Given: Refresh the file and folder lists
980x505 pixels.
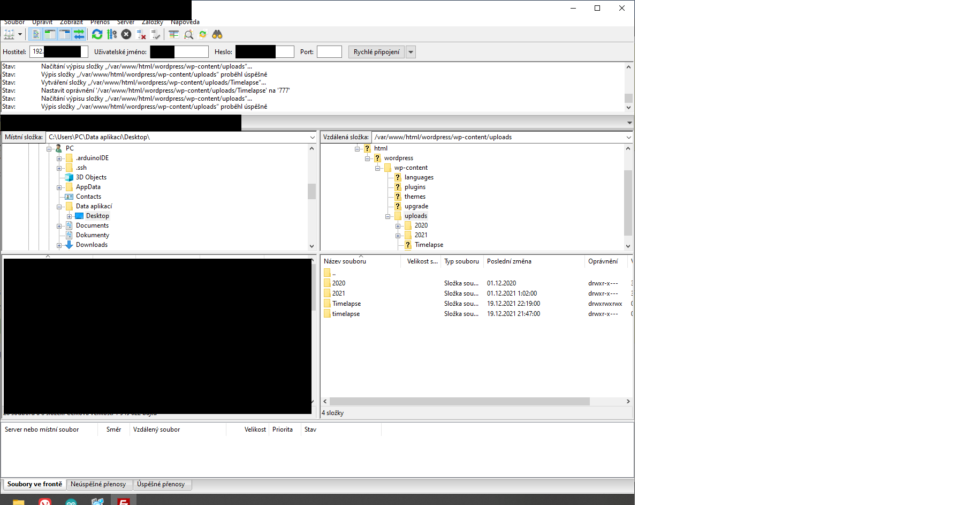Looking at the screenshot, I should [97, 34].
